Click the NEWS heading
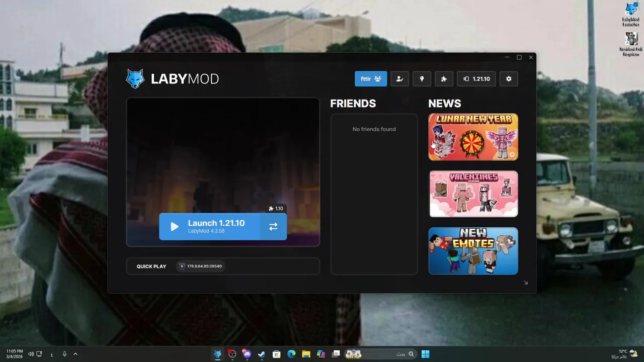 444,104
